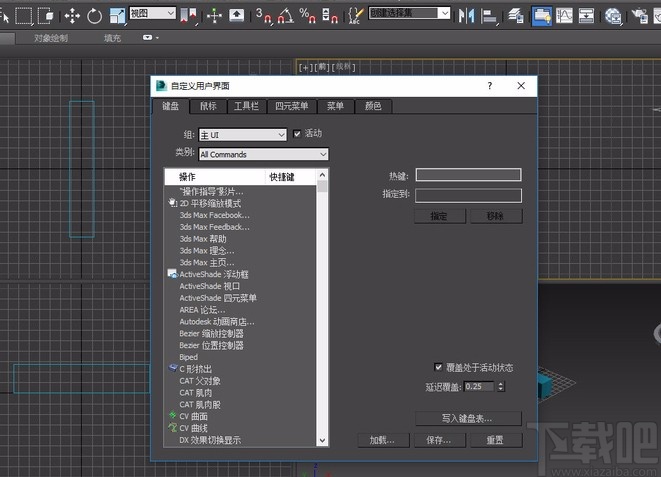The width and height of the screenshot is (661, 477).
Task: Open the Render Setup teapot icon
Action: [x=640, y=16]
